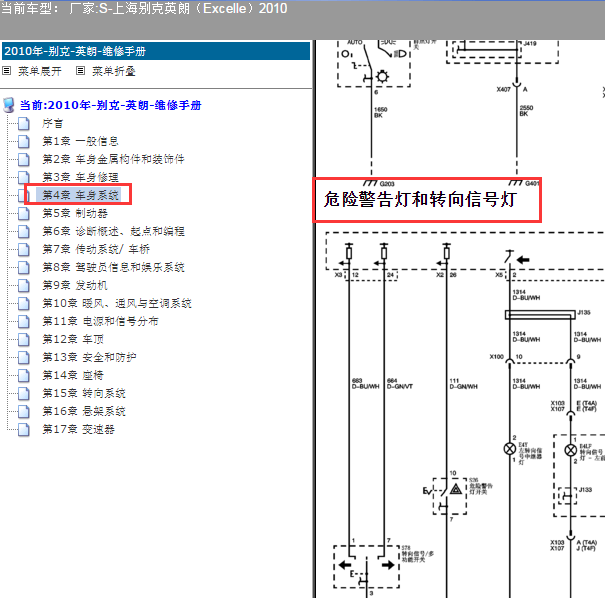Image resolution: width=605 pixels, height=598 pixels.
Task: Click wire label 2550 BK
Action: (526, 111)
